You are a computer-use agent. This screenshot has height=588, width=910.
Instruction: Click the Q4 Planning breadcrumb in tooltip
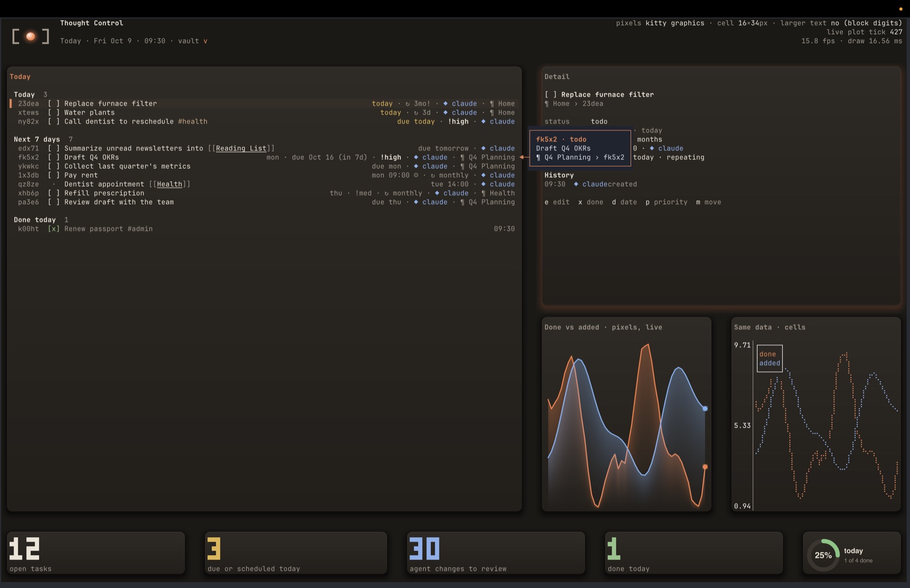pos(567,157)
